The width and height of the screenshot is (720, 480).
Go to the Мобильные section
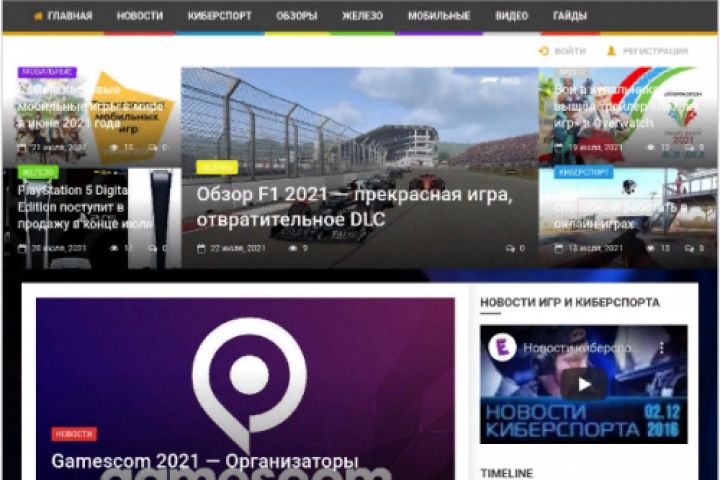(x=439, y=16)
